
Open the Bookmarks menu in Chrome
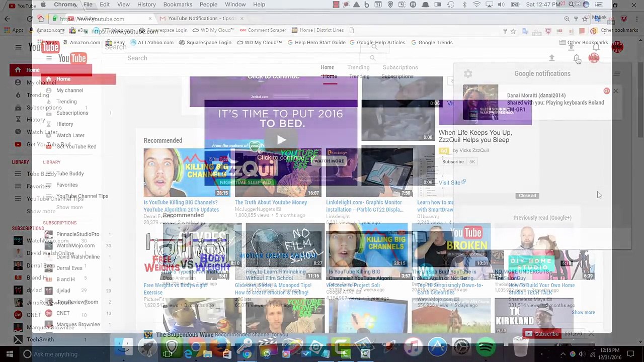pyautogui.click(x=178, y=5)
